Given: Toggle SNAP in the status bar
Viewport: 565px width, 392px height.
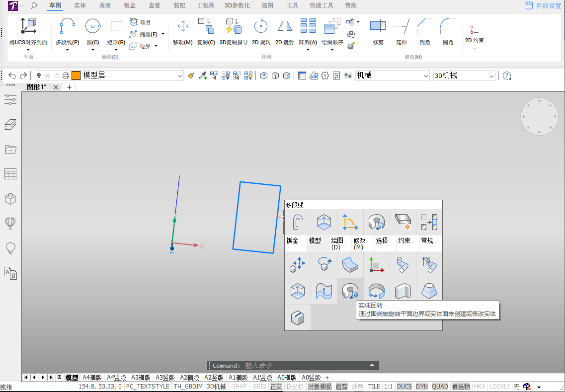Looking at the screenshot, I should click(x=239, y=387).
